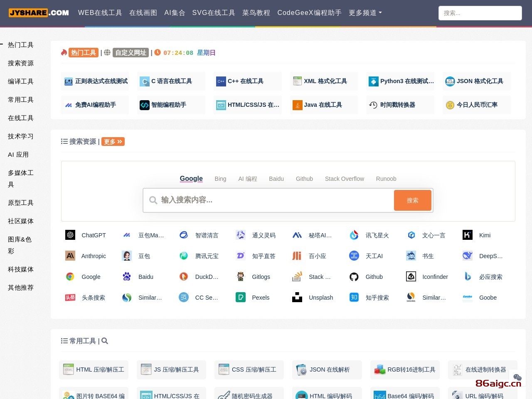Click the DuckDuckGo icon

184,277
